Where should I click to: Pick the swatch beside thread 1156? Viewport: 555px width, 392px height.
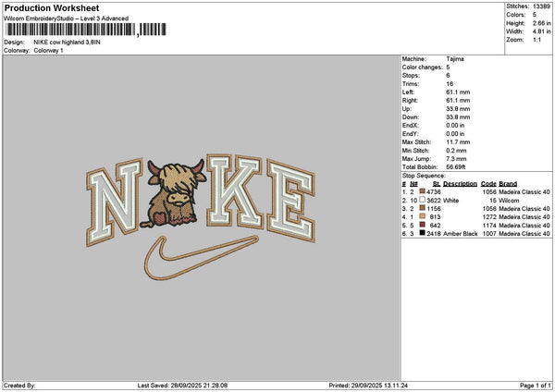pyautogui.click(x=422, y=208)
